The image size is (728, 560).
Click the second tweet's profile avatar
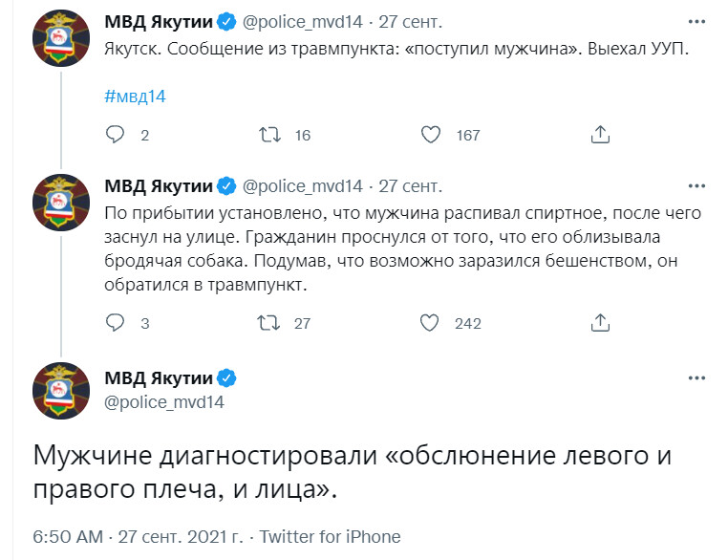click(61, 203)
